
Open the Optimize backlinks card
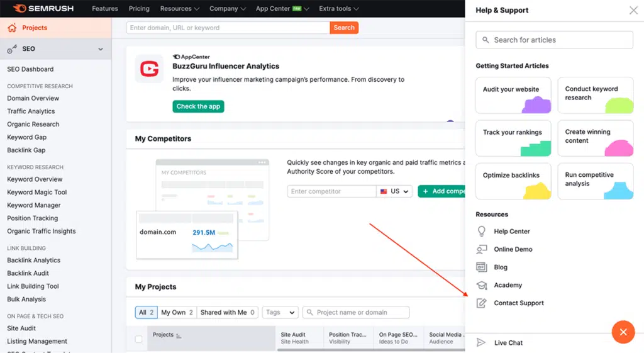[x=513, y=181]
